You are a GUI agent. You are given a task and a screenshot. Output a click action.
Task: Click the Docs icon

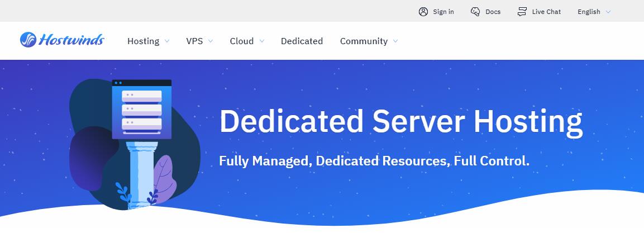[475, 12]
